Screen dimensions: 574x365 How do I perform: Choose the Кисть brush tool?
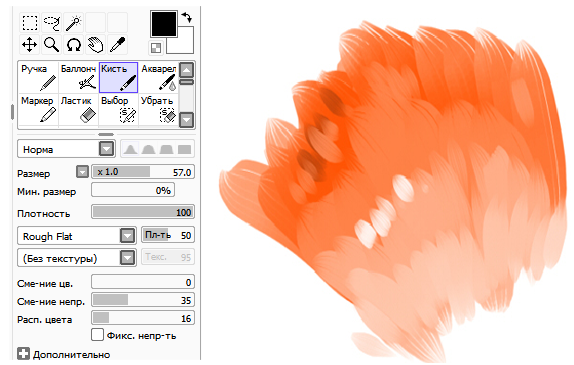coord(118,78)
